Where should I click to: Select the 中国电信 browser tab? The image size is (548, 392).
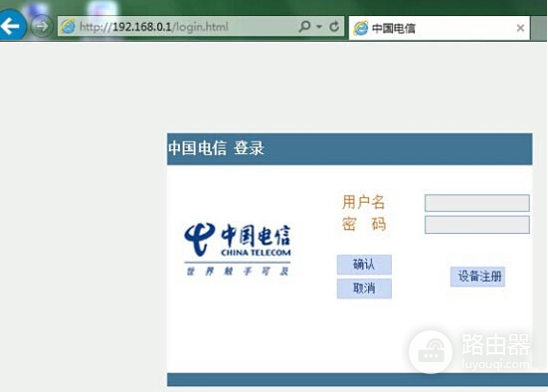[440, 28]
